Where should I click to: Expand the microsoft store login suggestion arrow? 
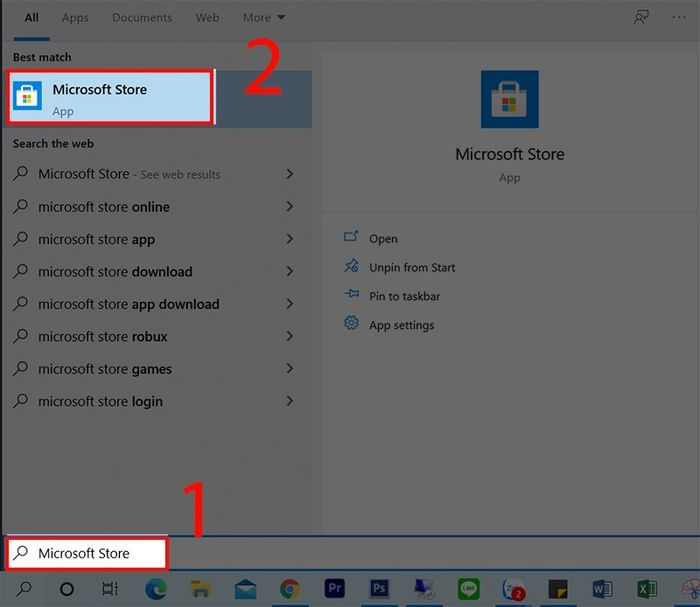290,401
